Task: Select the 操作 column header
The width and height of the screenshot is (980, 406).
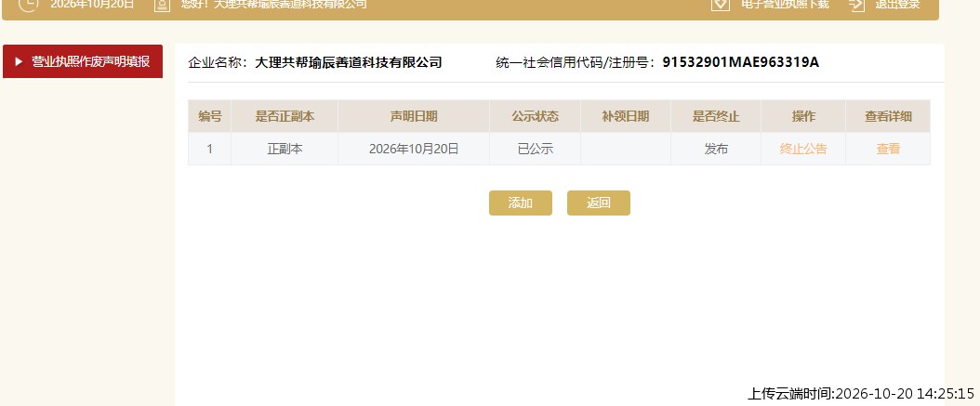Action: point(803,116)
